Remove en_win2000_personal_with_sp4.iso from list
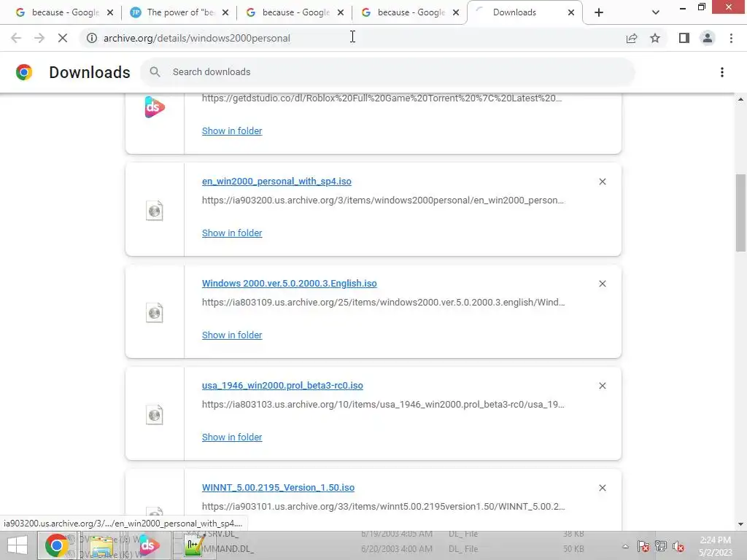Viewport: 747px width, 560px height. pyautogui.click(x=602, y=182)
